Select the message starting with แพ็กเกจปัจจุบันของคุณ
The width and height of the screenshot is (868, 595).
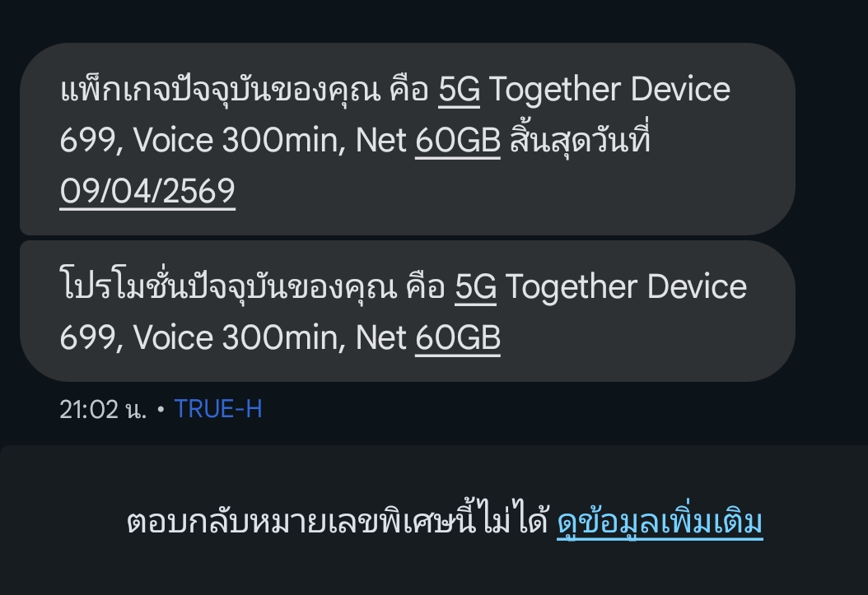click(x=408, y=139)
